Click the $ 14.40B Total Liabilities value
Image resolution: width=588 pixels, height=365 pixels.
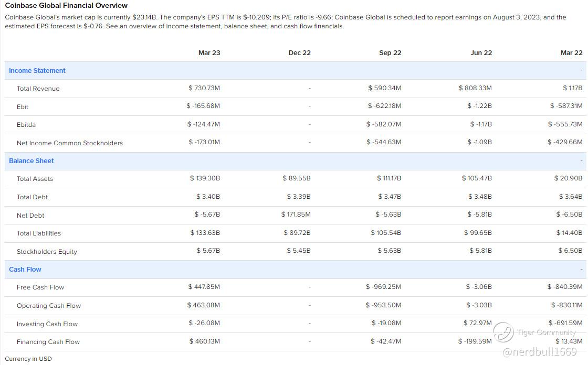point(569,233)
